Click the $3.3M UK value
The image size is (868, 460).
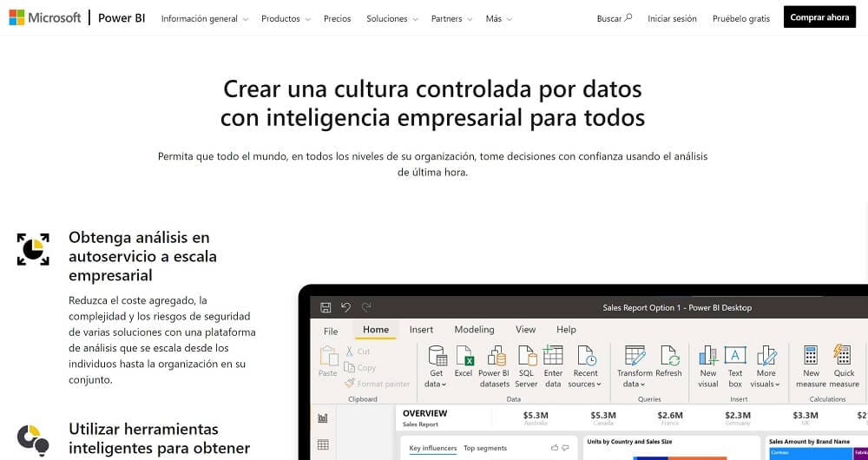click(x=805, y=415)
